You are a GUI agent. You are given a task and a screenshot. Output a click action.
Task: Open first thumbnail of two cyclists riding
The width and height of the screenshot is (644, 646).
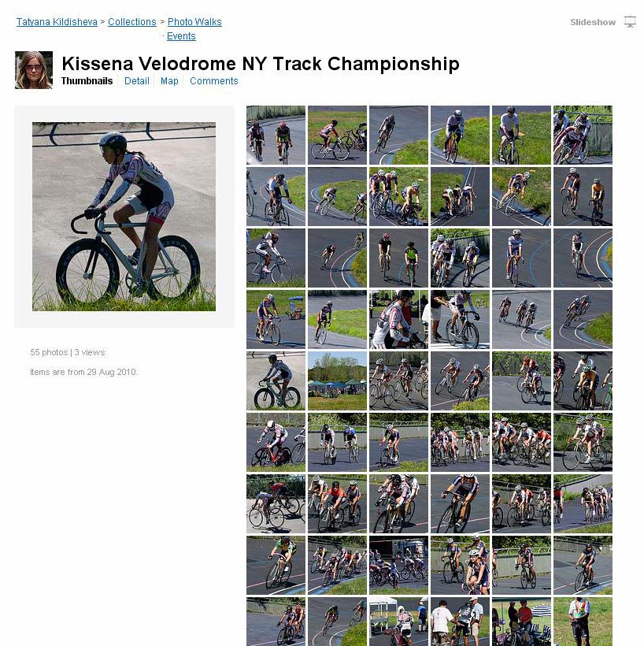(276, 136)
